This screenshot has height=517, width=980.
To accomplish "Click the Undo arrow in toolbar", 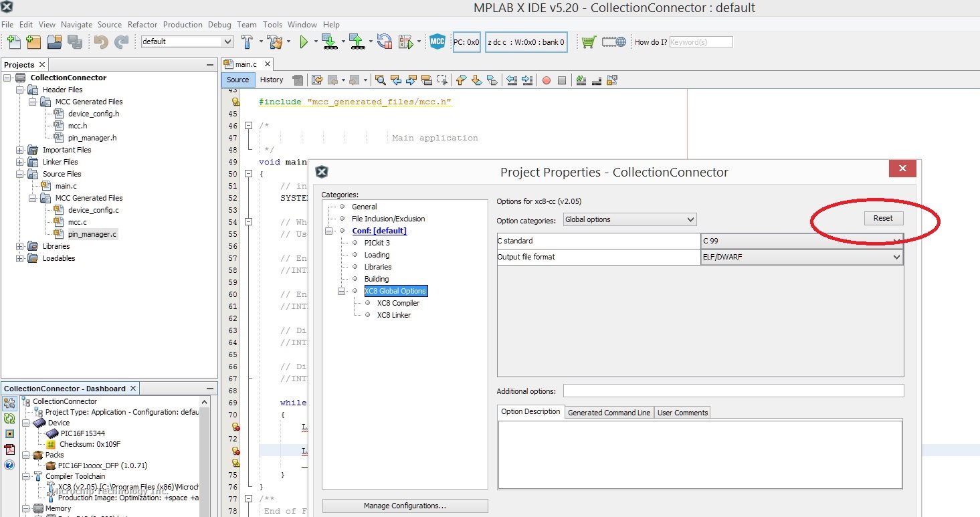I will 101,42.
